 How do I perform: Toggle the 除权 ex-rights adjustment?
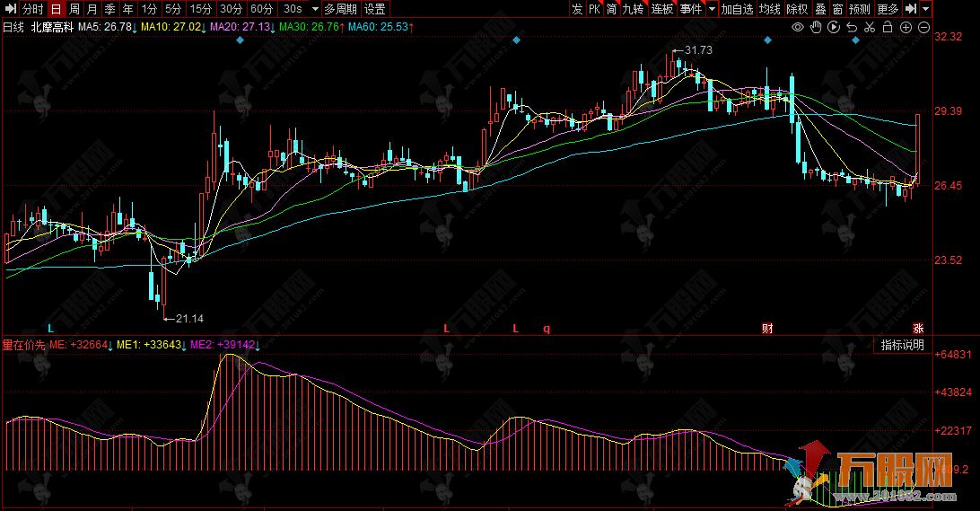tap(796, 9)
